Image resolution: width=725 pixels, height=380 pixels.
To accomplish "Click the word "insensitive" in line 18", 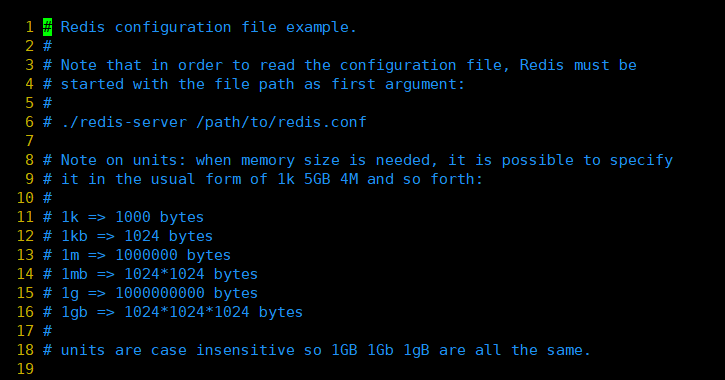I will (245, 350).
